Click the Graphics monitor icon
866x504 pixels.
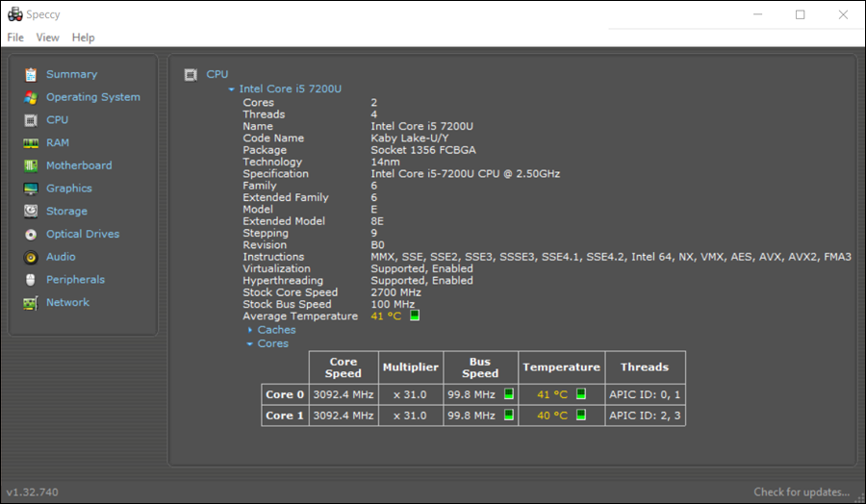coord(31,189)
